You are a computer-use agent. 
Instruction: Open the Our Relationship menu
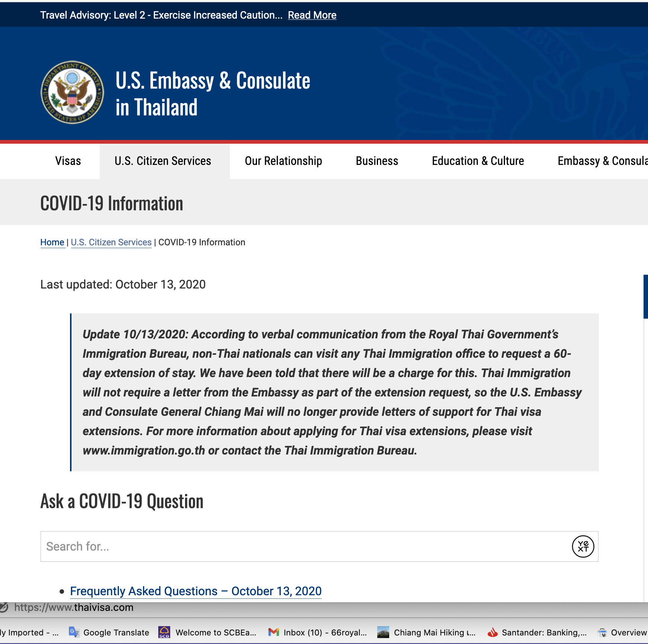point(283,161)
